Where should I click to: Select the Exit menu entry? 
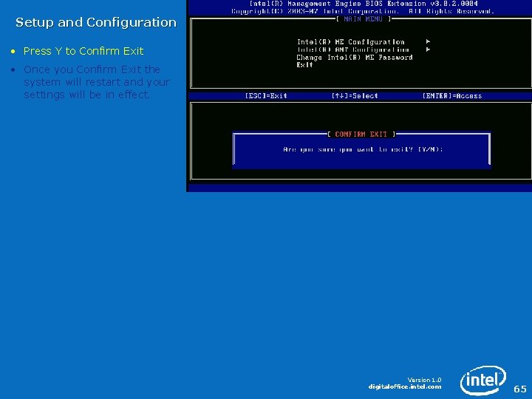(x=304, y=65)
